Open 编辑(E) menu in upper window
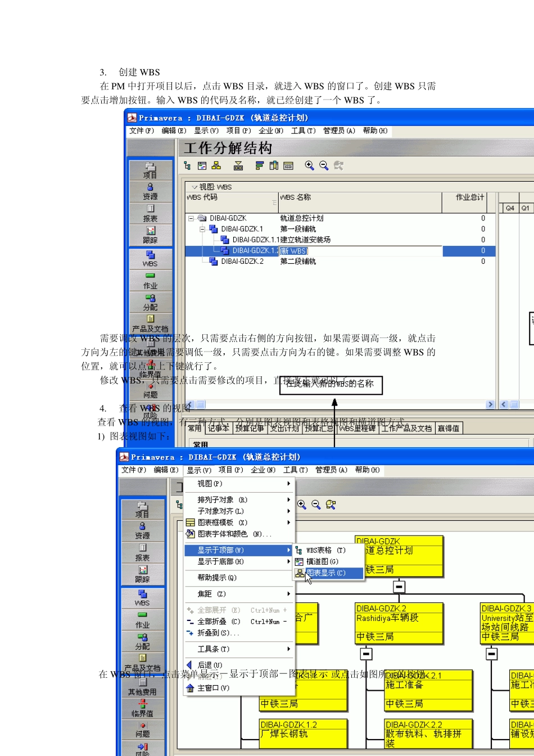This screenshot has height=756, width=534. 174,130
